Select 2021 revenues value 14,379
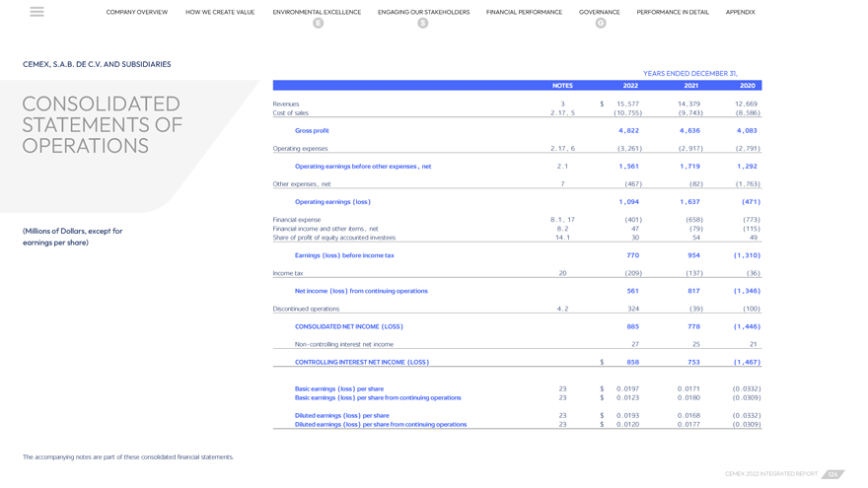 pyautogui.click(x=688, y=105)
